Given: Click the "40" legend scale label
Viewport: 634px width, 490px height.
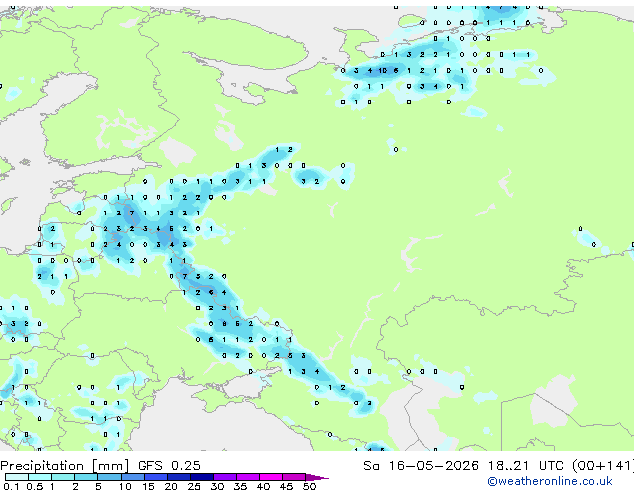Looking at the screenshot, I should (x=263, y=486).
